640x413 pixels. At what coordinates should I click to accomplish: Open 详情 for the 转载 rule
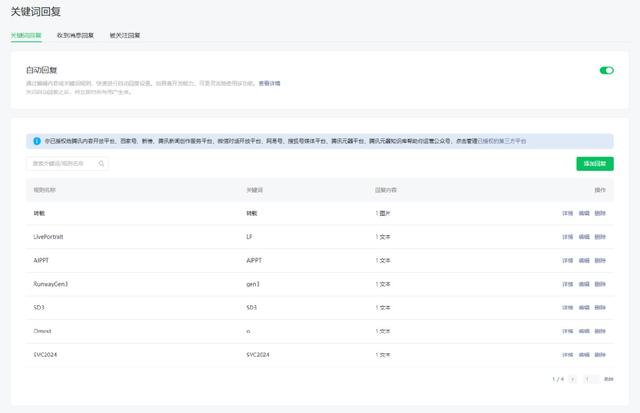(567, 213)
